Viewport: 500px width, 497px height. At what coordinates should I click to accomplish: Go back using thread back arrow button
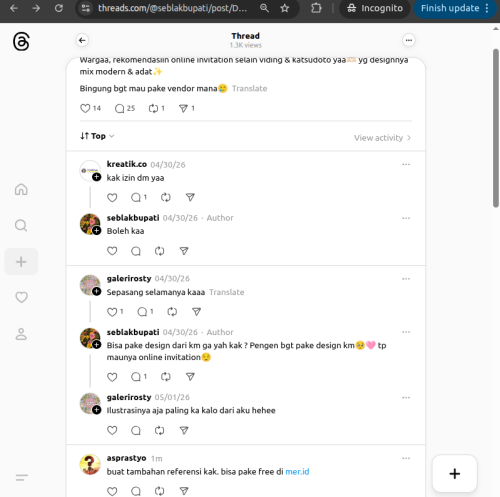point(82,40)
